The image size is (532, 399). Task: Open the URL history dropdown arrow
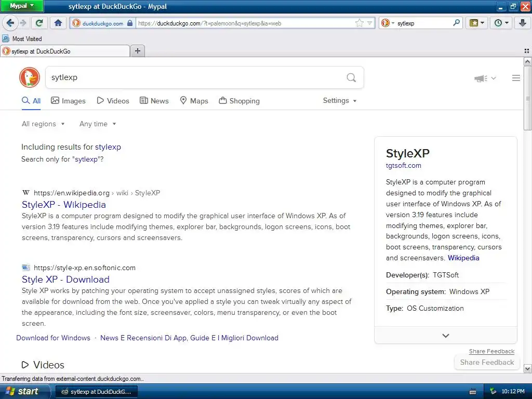(369, 23)
